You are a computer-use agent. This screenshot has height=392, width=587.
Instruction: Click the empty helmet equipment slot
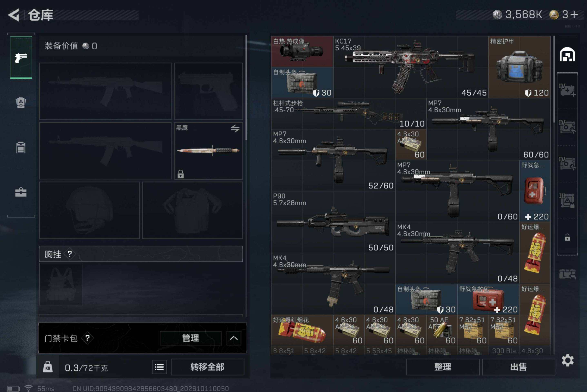pyautogui.click(x=89, y=210)
